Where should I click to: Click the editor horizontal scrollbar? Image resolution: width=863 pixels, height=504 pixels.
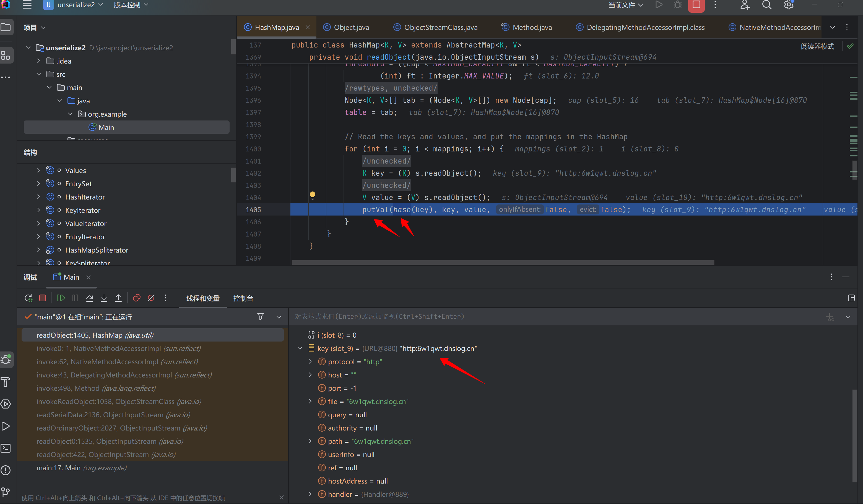(x=503, y=262)
